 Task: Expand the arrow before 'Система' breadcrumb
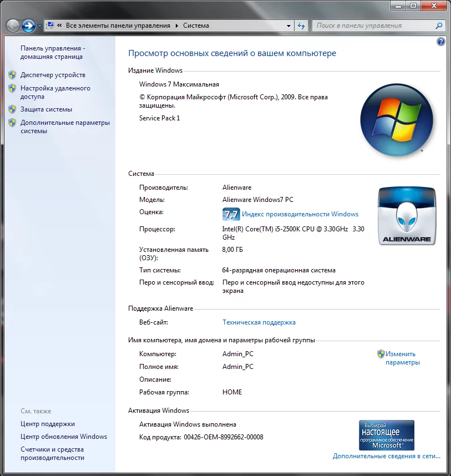click(176, 26)
